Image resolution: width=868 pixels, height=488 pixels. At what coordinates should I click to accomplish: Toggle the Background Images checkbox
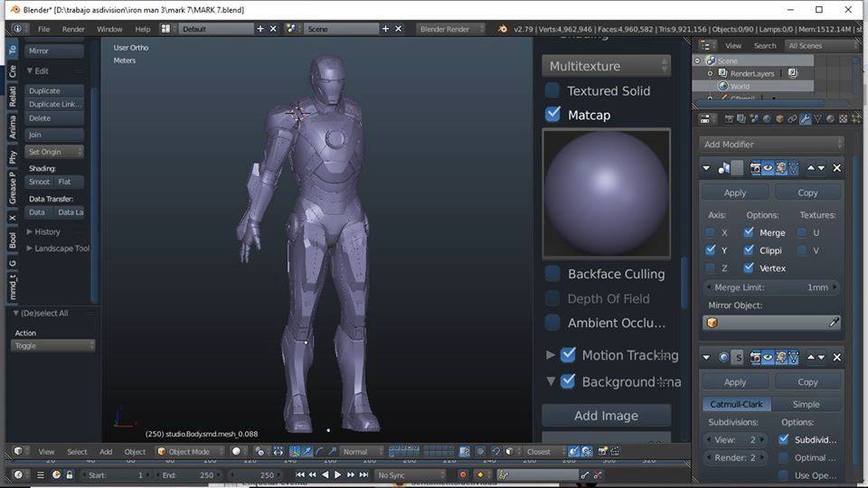point(568,381)
